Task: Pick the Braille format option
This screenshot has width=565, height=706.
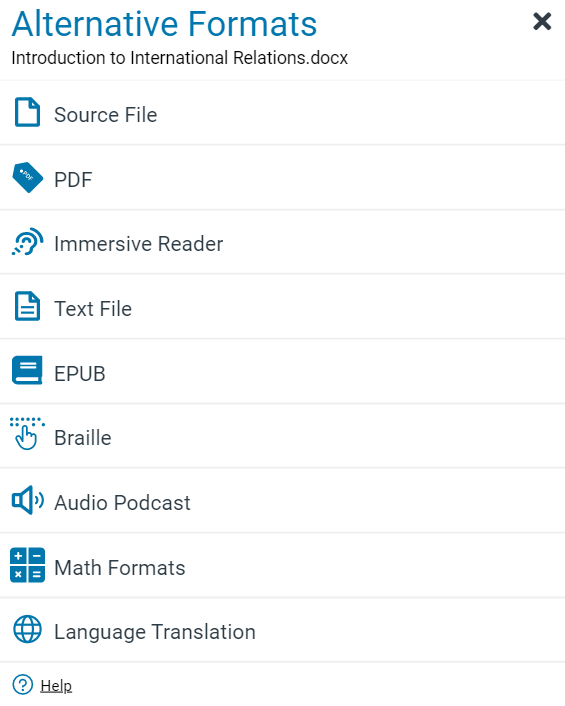Action: (282, 436)
